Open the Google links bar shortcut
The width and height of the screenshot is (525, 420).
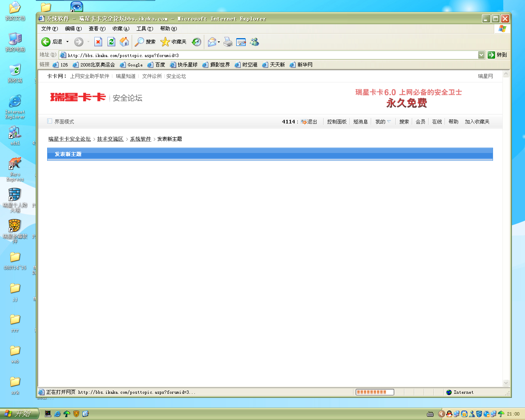[x=131, y=65]
